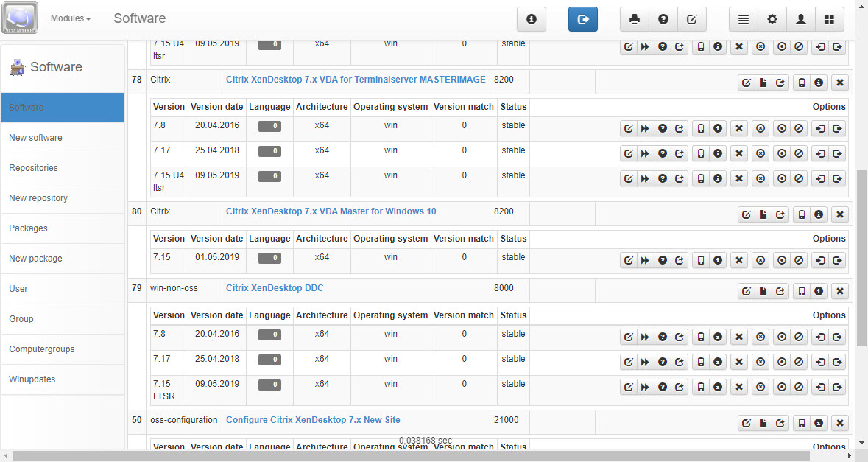Click share arrow for Windows 10 version 7.15

(x=680, y=260)
